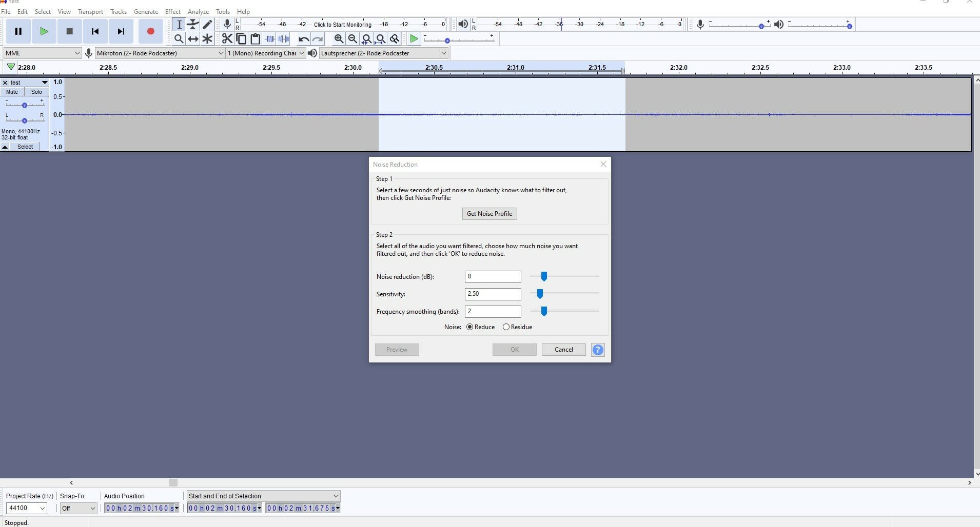Screen dimensions: 980x527
Task: Click Fit project to width icon
Action: pos(381,38)
